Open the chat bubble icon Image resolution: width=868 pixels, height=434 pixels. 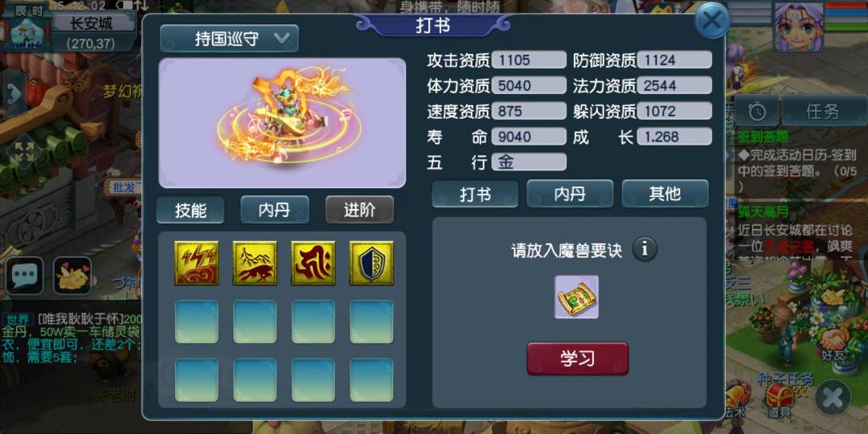[24, 275]
